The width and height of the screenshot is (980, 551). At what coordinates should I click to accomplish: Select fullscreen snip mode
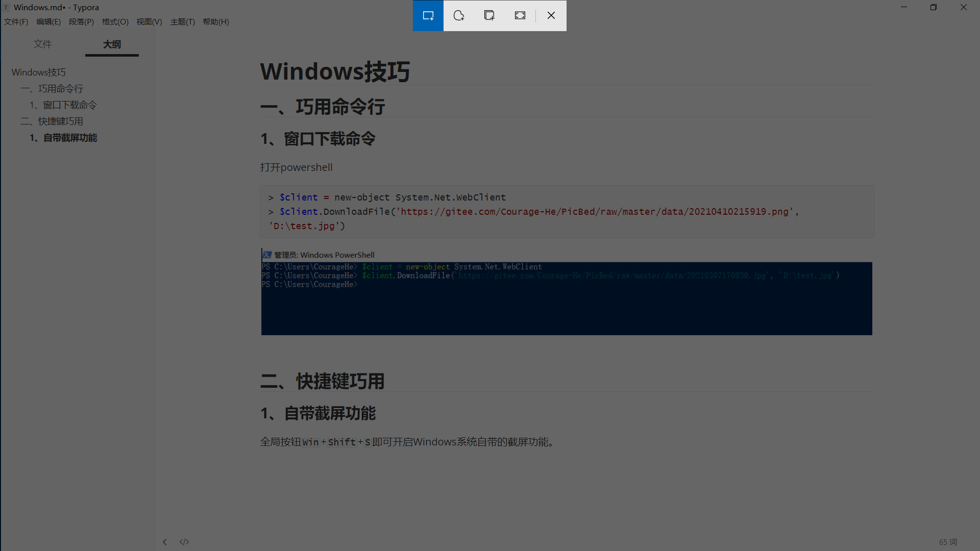[520, 15]
